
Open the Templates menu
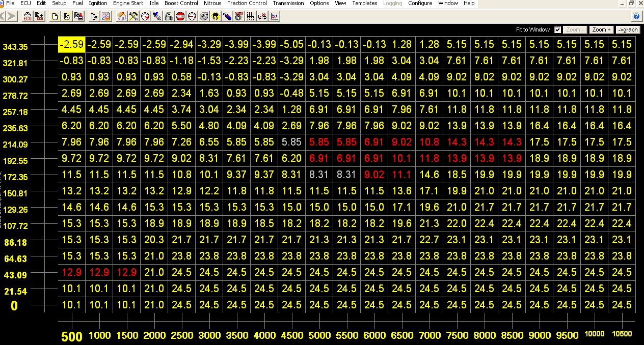365,3
